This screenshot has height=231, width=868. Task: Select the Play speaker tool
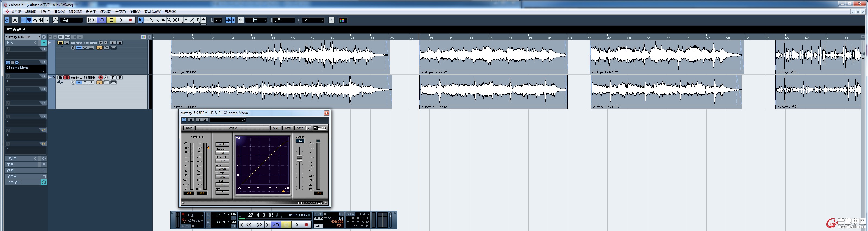pos(197,20)
